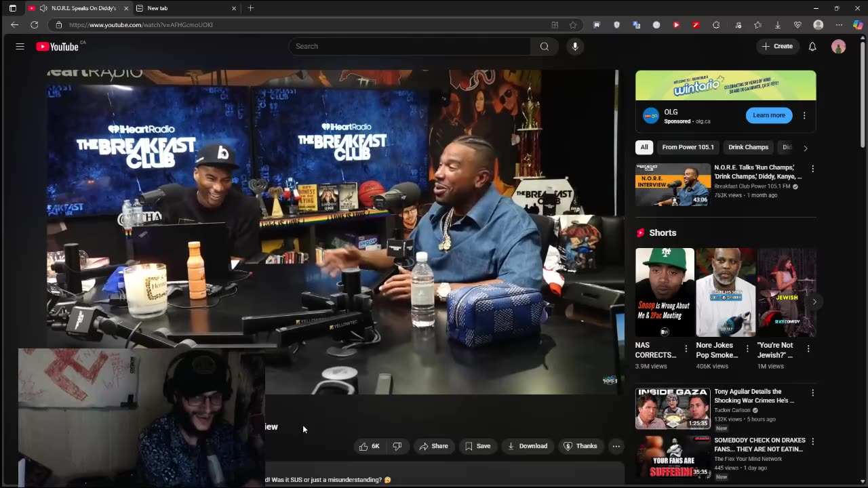Go to the YouTube home logo
The height and width of the screenshot is (488, 868).
coord(58,47)
